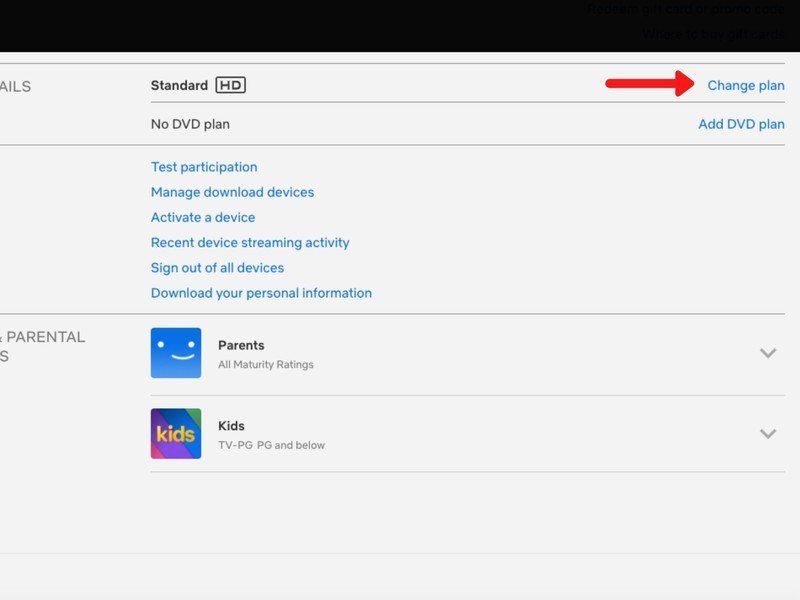Click the No DVD plan label

click(189, 124)
